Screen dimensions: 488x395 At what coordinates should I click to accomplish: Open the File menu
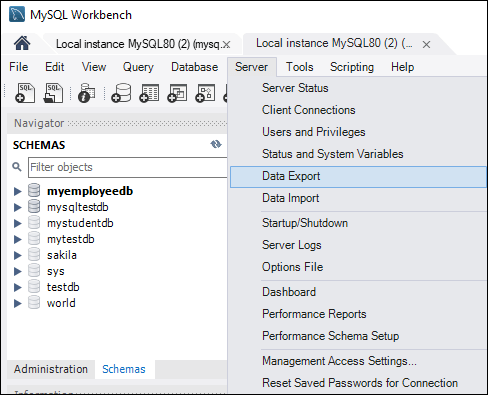[x=19, y=67]
